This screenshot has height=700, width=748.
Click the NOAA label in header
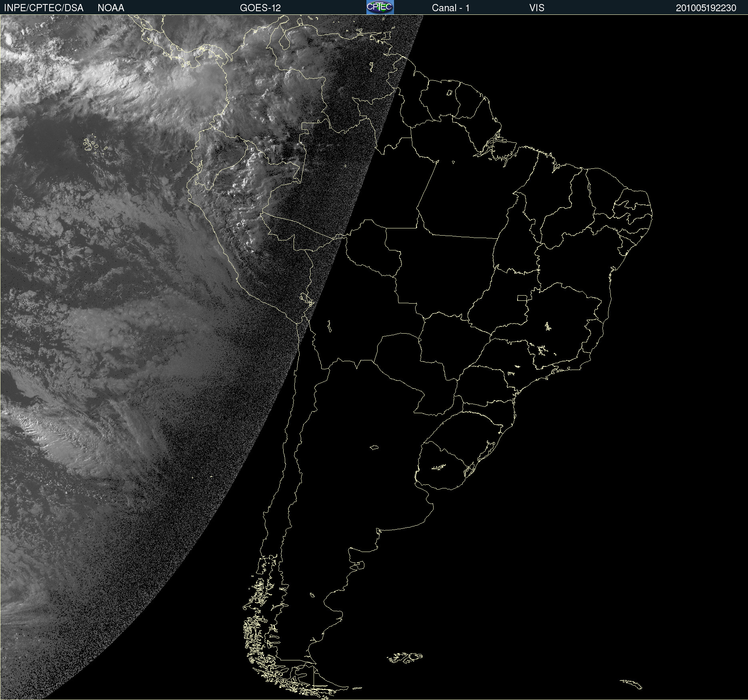pos(111,8)
